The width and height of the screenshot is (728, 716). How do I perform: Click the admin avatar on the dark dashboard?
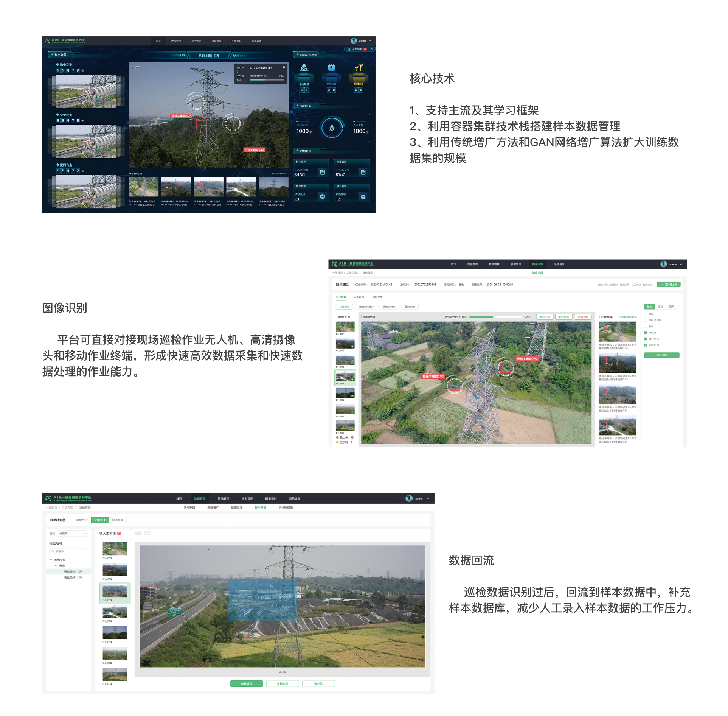pos(354,40)
